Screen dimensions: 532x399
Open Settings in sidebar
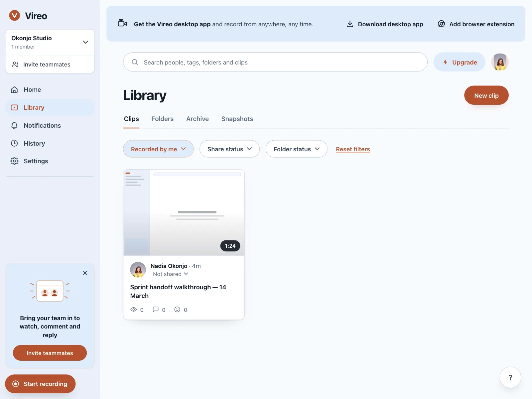[x=50, y=161]
